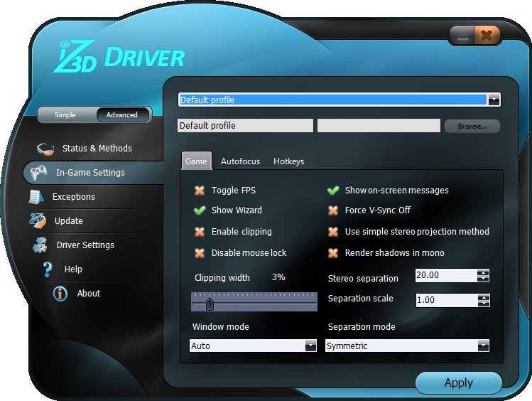The image size is (532, 401).
Task: Open the Update section
Action: tap(68, 220)
